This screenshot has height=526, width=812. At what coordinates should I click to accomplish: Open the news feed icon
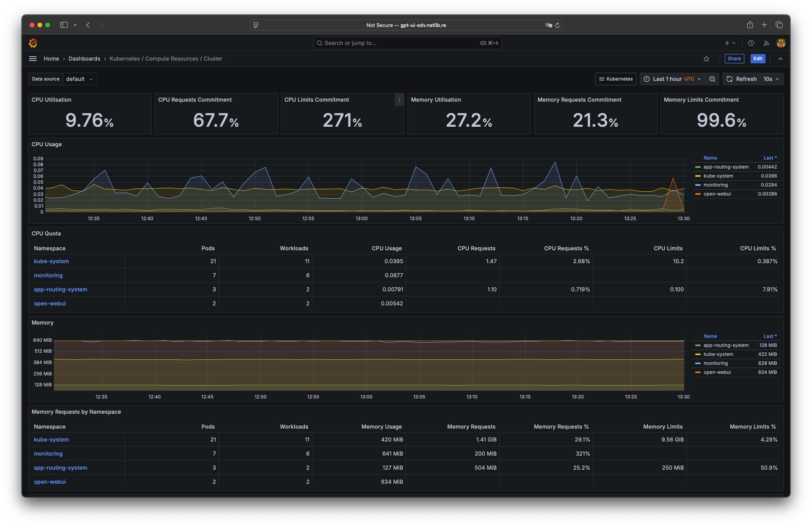click(766, 43)
